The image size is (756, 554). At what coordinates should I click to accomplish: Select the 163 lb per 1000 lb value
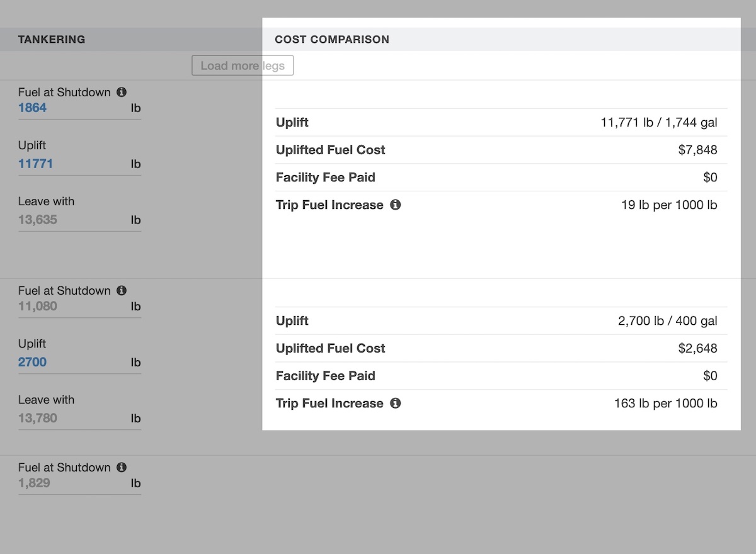point(666,403)
